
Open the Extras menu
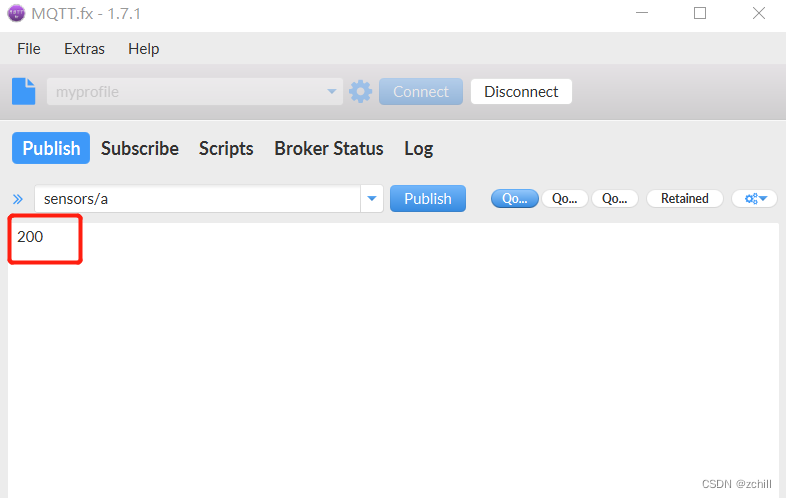(84, 49)
